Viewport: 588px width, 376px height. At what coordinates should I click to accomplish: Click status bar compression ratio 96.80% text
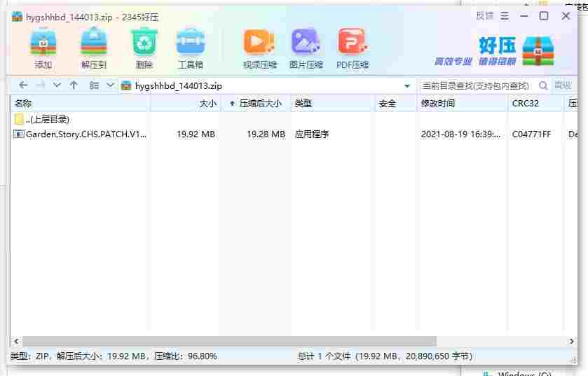coord(186,356)
